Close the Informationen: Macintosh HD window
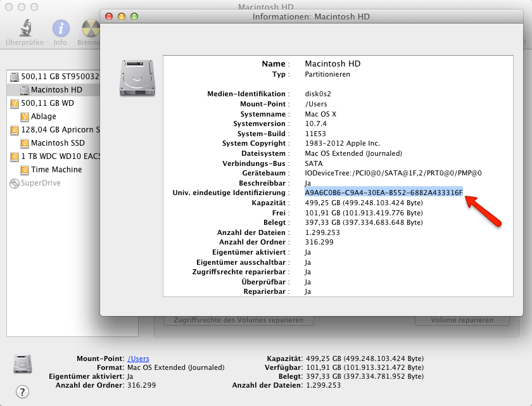Screen dimensions: 532x406 pos(109,16)
